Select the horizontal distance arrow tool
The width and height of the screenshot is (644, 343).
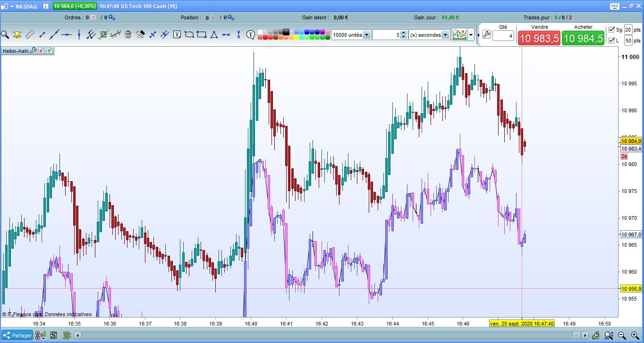pos(226,34)
